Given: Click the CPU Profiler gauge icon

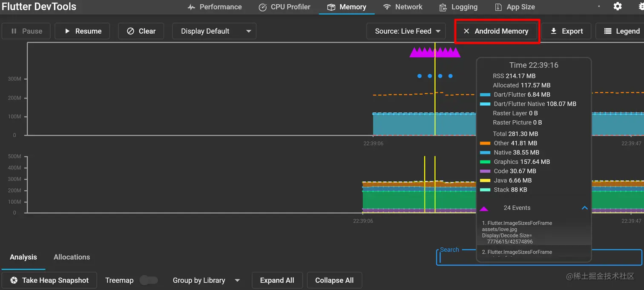Looking at the screenshot, I should pos(263,7).
